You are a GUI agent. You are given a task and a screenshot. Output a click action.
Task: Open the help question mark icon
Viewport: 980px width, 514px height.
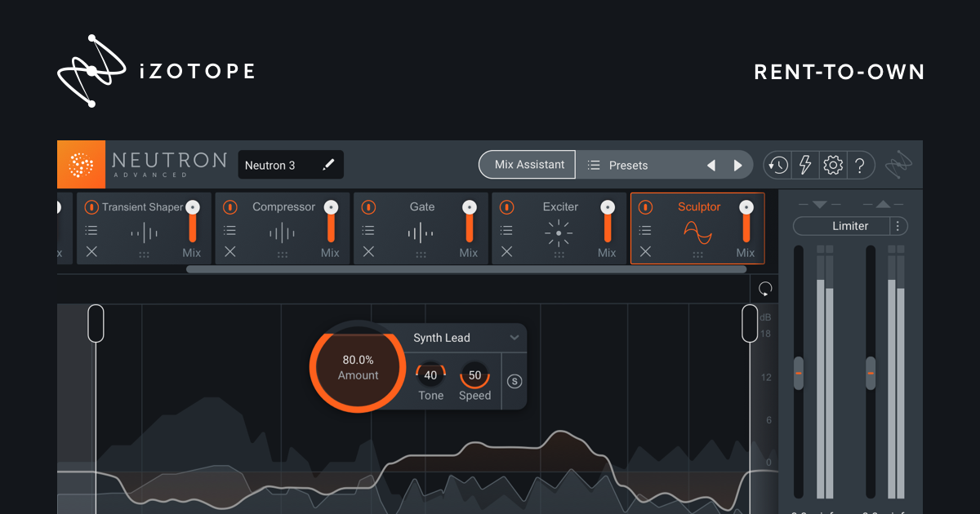tap(860, 166)
